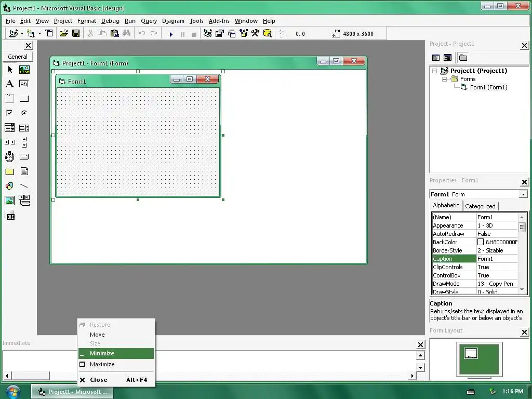Open the Add Form dropdown arrow
The height and width of the screenshot is (399, 532).
click(39, 33)
